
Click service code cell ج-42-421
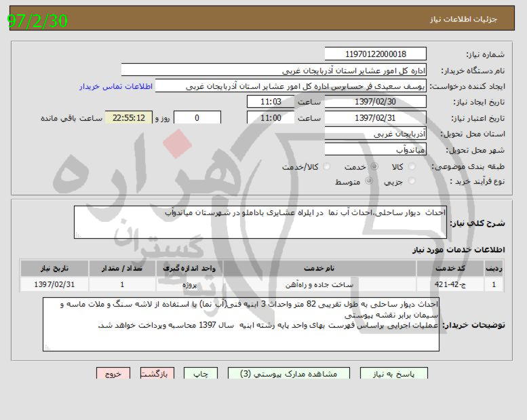click(450, 284)
